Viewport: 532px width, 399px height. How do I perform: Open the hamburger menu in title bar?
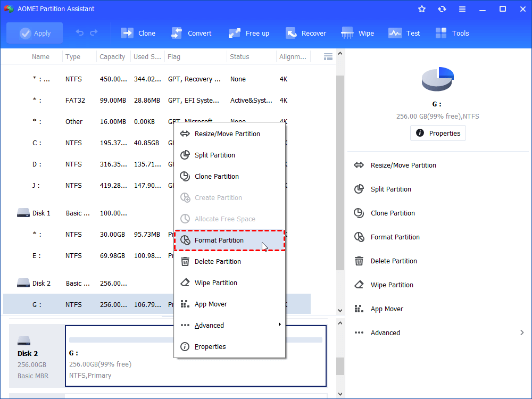462,9
